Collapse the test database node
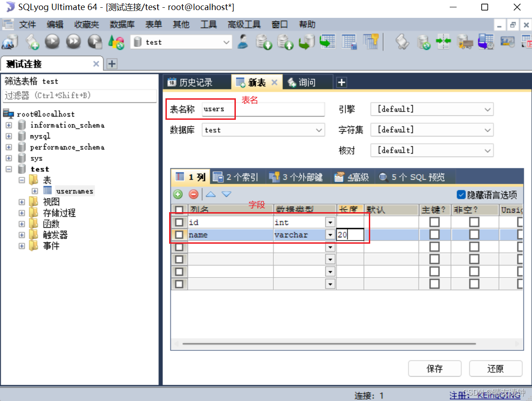532x401 pixels. pyautogui.click(x=9, y=169)
